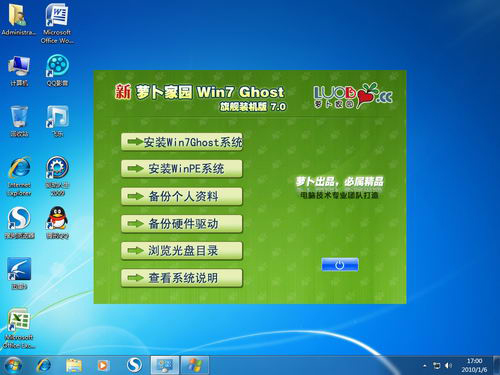
Task: Select the QQ penguin desktop icon
Action: (x=57, y=223)
